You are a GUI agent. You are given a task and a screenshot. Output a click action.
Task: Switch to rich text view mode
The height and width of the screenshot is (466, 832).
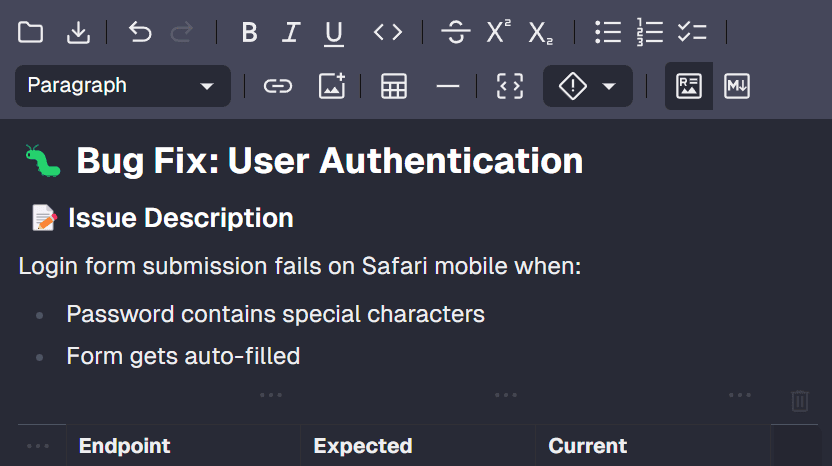689,86
